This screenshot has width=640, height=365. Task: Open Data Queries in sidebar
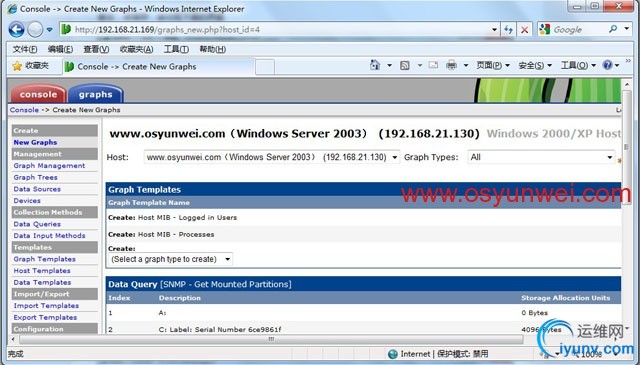coord(37,224)
